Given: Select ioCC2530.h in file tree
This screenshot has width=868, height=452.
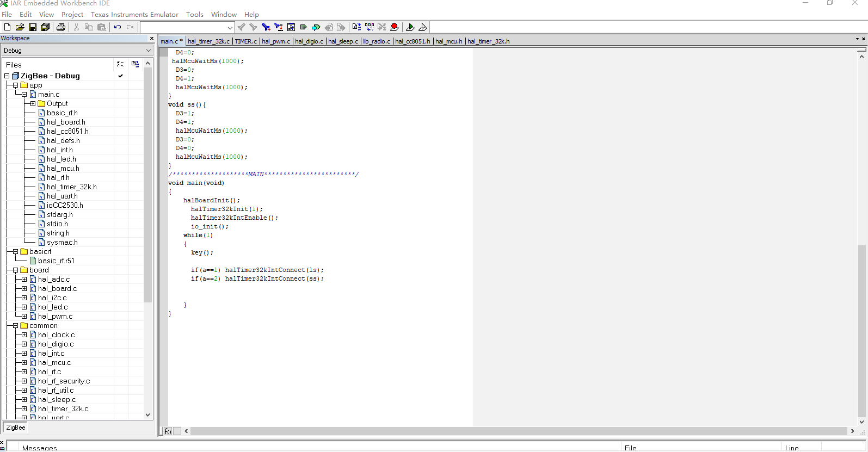Looking at the screenshot, I should click(x=65, y=206).
